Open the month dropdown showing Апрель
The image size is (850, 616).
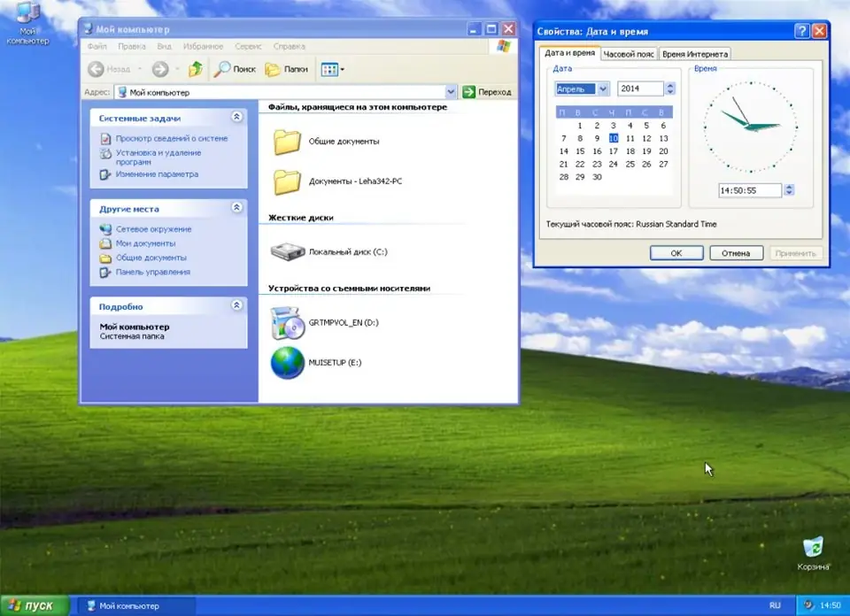coord(603,89)
